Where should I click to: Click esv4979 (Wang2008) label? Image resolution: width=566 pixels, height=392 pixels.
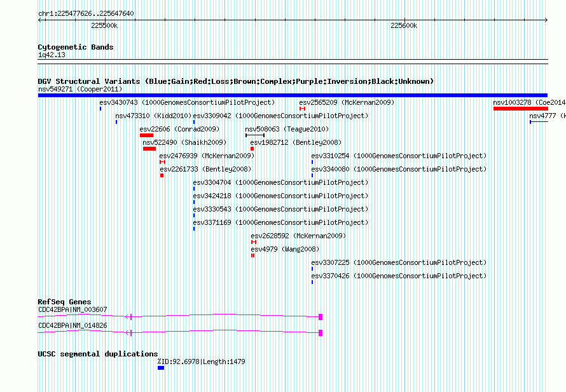click(285, 249)
